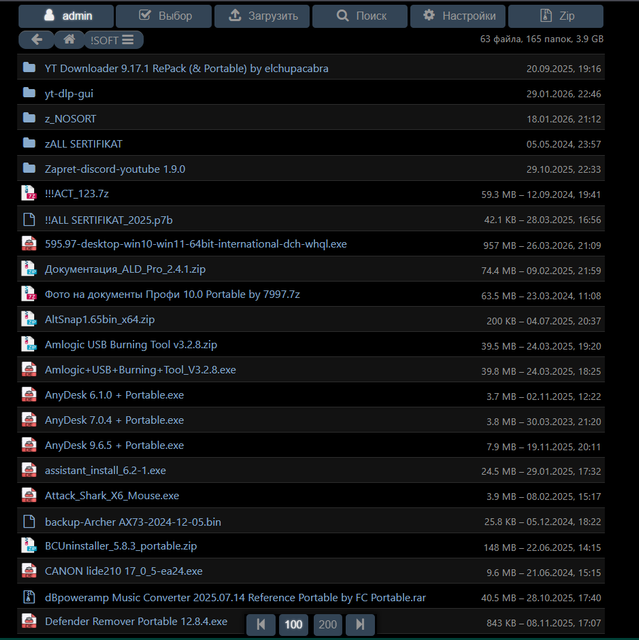Open Amlogic+USB+Burning+Tool_V3.2.8.exe
639x640 pixels.
140,370
